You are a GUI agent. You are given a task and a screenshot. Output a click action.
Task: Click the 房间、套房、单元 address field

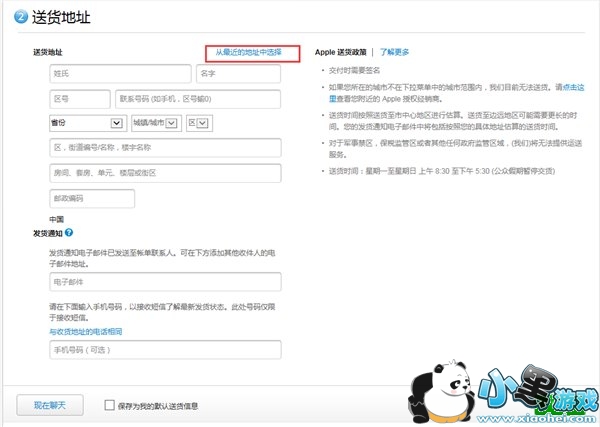pos(165,173)
